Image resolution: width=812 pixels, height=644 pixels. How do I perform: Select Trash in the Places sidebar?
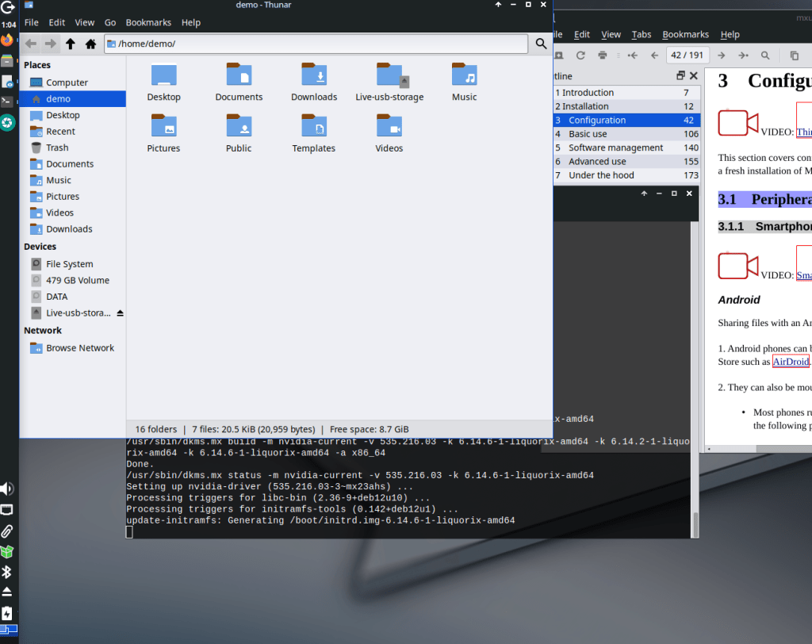pyautogui.click(x=57, y=148)
